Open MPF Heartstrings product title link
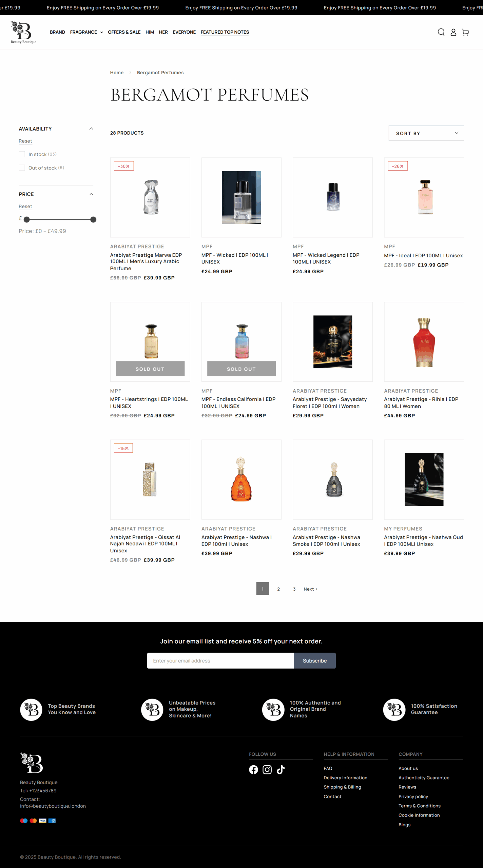Screen dimensions: 483x868 [x=149, y=403]
